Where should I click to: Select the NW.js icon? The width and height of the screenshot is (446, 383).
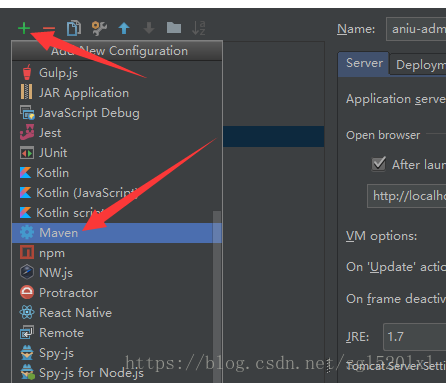coord(27,272)
